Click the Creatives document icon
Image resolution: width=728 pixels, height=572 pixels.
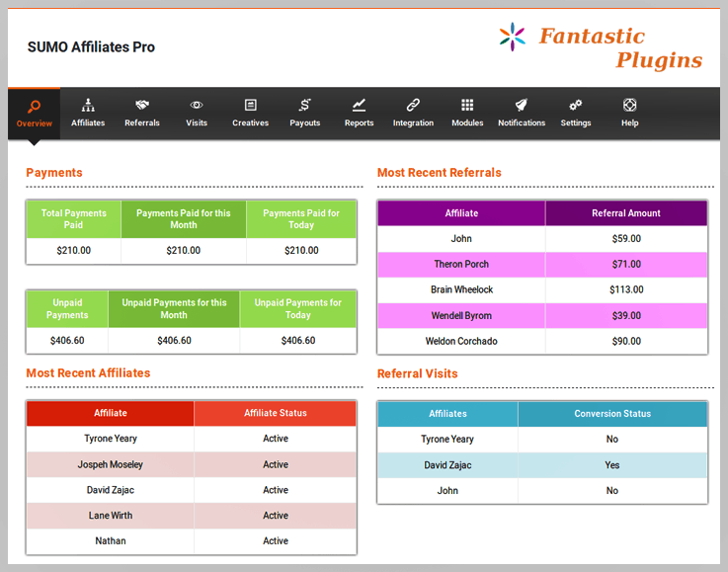click(x=251, y=105)
